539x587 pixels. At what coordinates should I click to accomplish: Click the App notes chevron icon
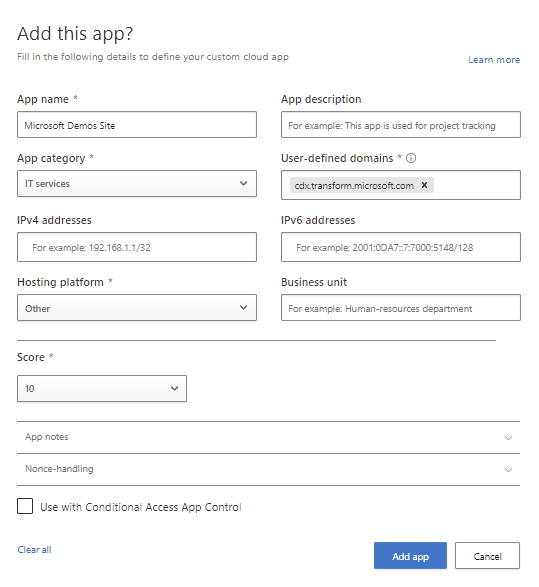508,438
